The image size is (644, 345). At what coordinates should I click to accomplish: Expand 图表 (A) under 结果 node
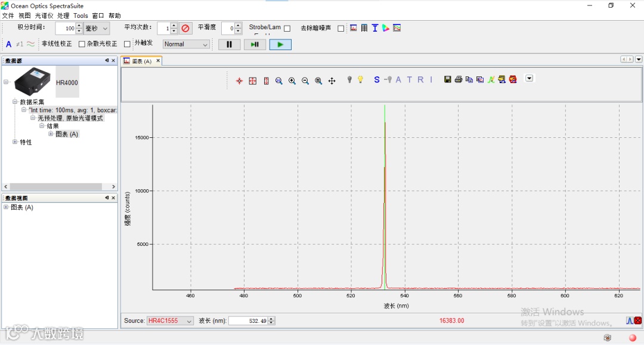tap(51, 134)
